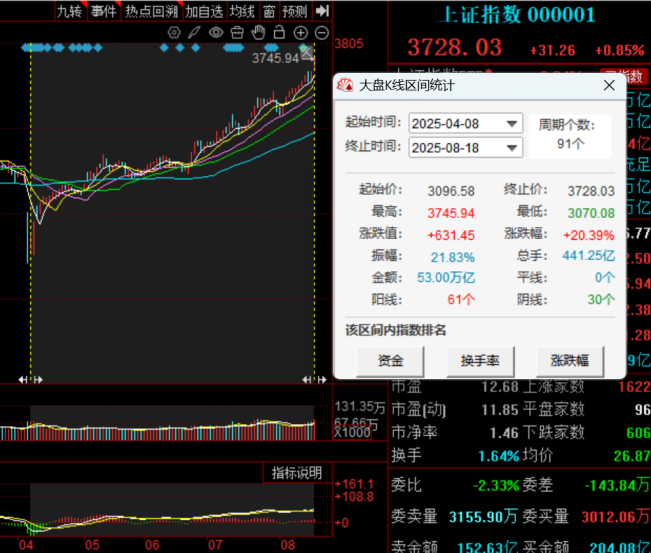Viewport: 651px width, 553px height.
Task: Click the 阳线 count 61个
Action: pyautogui.click(x=461, y=299)
